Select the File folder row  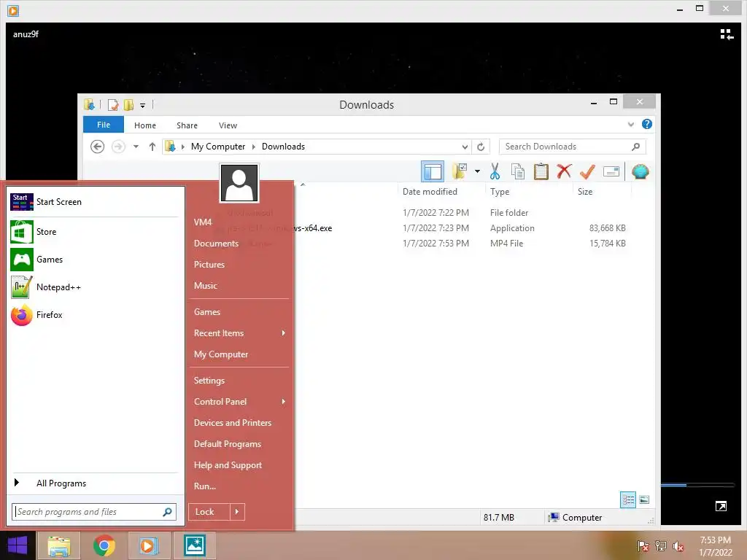460,213
